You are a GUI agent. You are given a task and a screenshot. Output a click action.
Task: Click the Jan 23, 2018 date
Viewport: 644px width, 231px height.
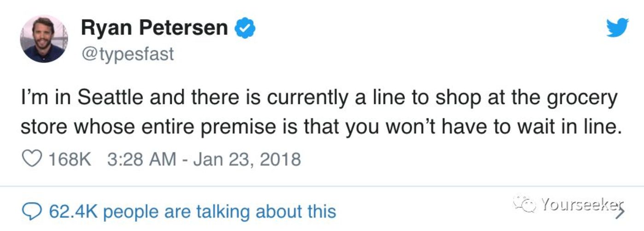pos(247,160)
